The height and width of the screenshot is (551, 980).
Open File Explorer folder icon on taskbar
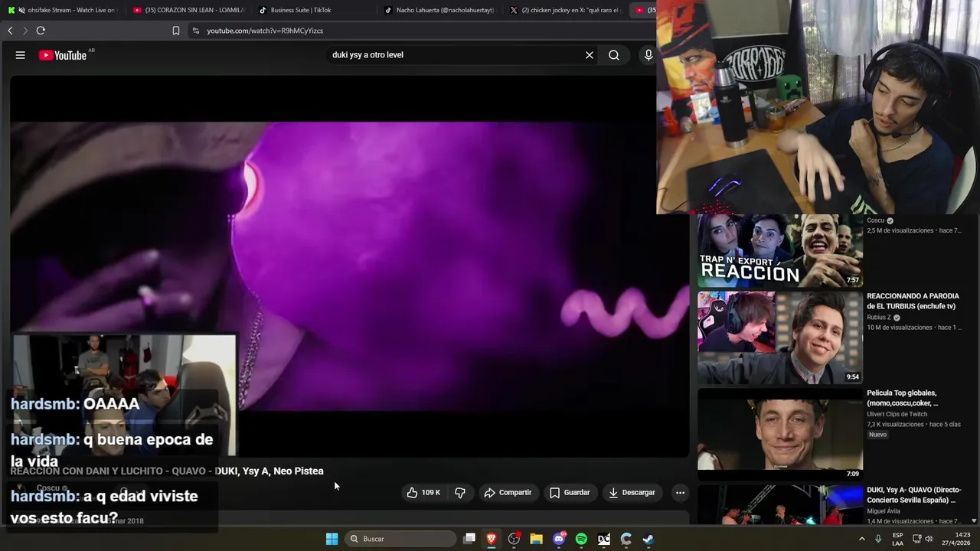(536, 539)
